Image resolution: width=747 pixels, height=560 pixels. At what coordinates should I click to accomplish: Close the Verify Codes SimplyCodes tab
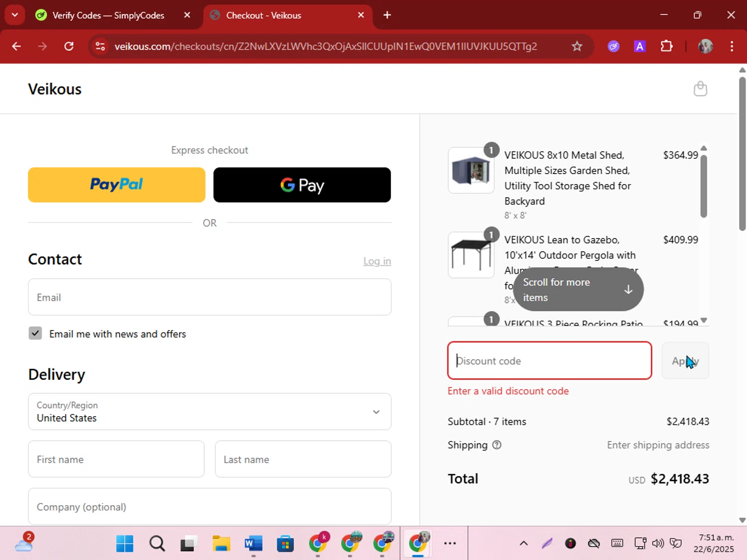tap(187, 15)
